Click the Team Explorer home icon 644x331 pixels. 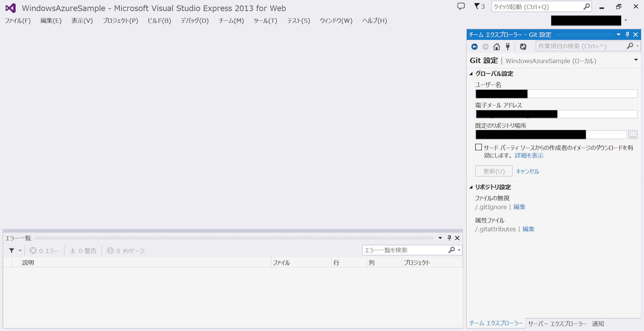pos(496,46)
